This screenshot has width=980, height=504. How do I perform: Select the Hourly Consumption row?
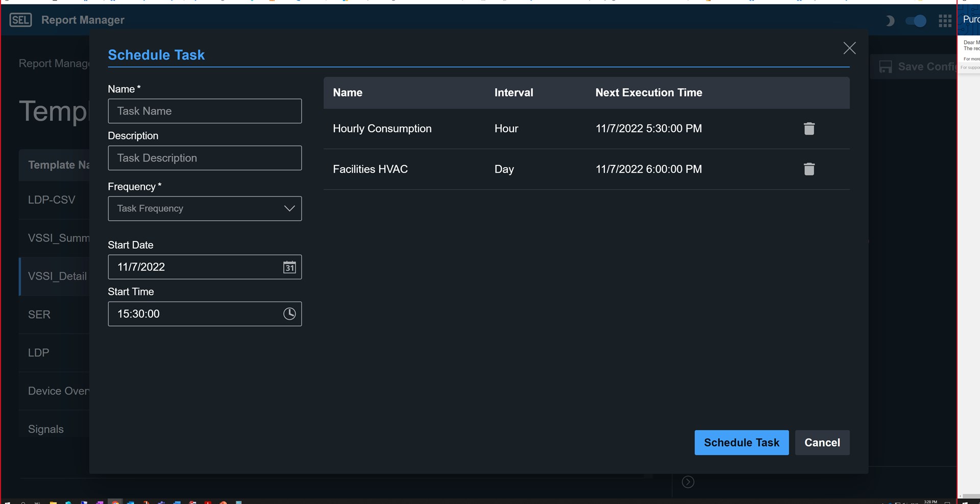click(382, 129)
